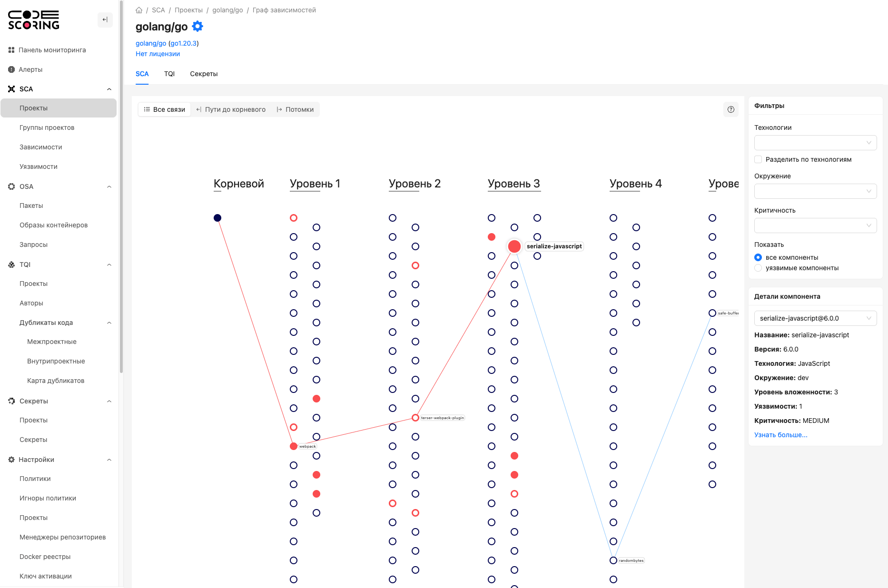Viewport: 888px width, 588px height.
Task: Switch to the Секреты tab
Action: coord(204,74)
